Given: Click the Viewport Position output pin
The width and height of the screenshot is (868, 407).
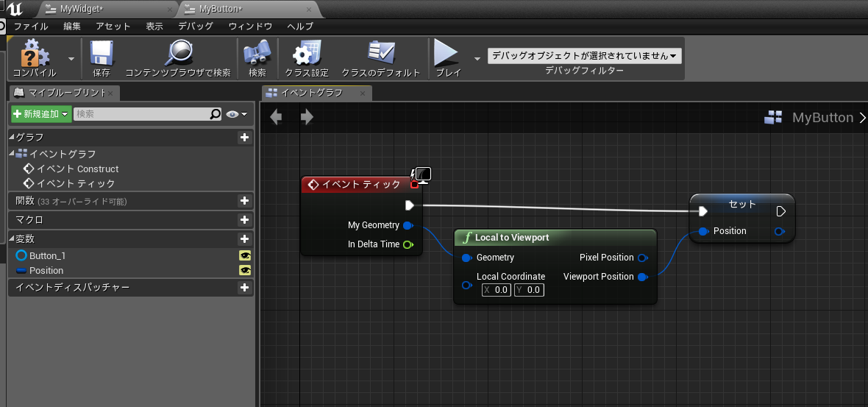Looking at the screenshot, I should click(x=643, y=277).
